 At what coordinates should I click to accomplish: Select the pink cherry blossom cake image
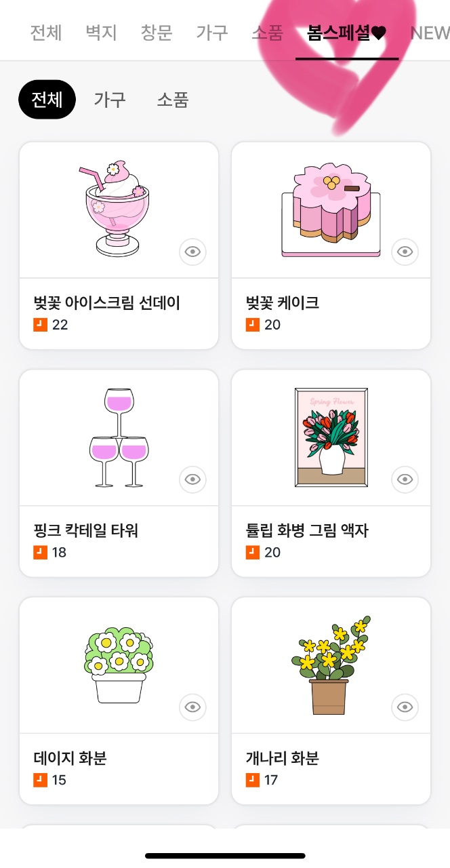pyautogui.click(x=331, y=210)
